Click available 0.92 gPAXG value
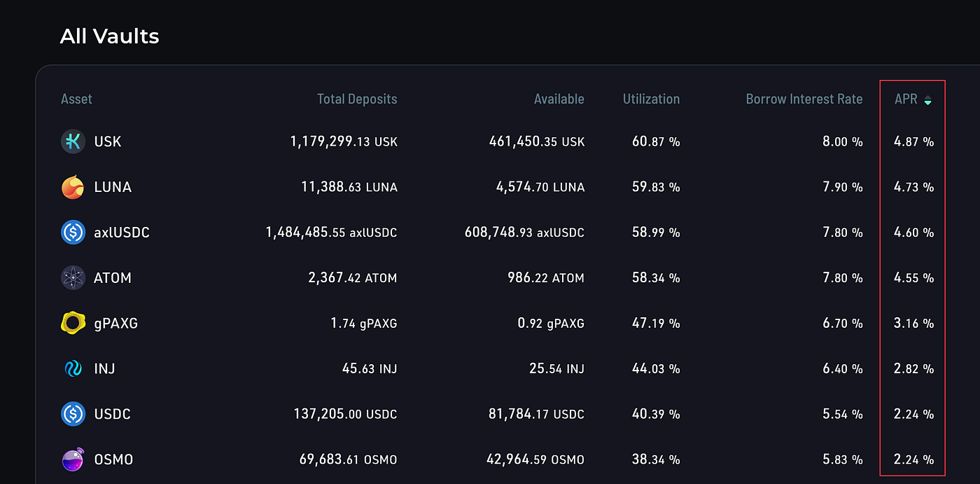980x484 pixels. pos(551,324)
